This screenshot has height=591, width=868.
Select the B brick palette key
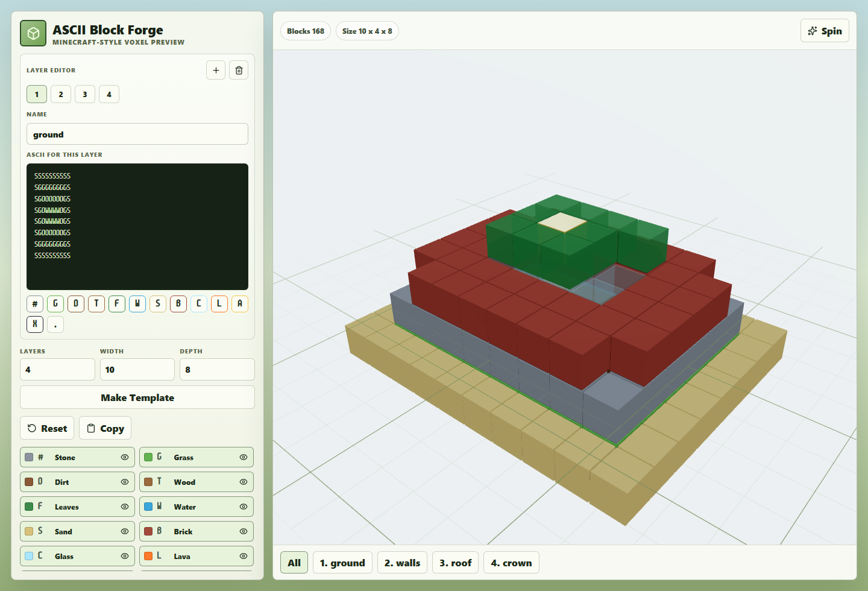click(178, 304)
